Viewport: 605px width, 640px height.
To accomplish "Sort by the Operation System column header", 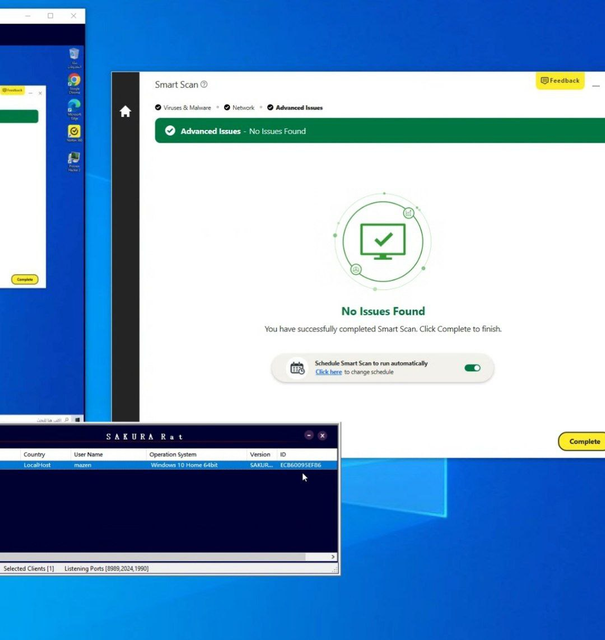I will coord(196,454).
